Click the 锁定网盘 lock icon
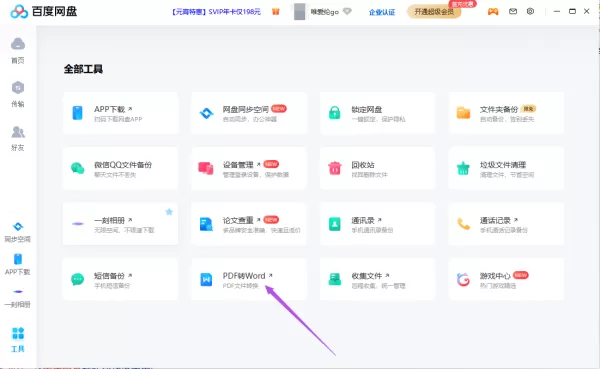The image size is (600, 369). 334,113
